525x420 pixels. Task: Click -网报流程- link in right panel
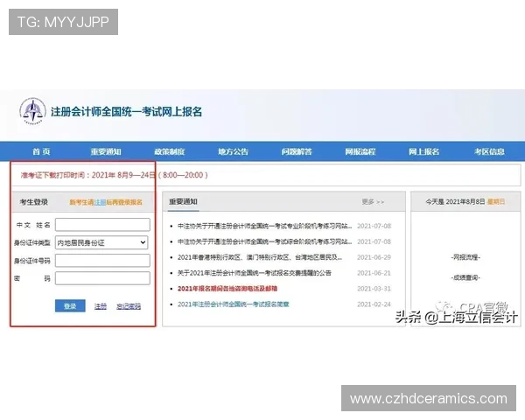tap(465, 257)
